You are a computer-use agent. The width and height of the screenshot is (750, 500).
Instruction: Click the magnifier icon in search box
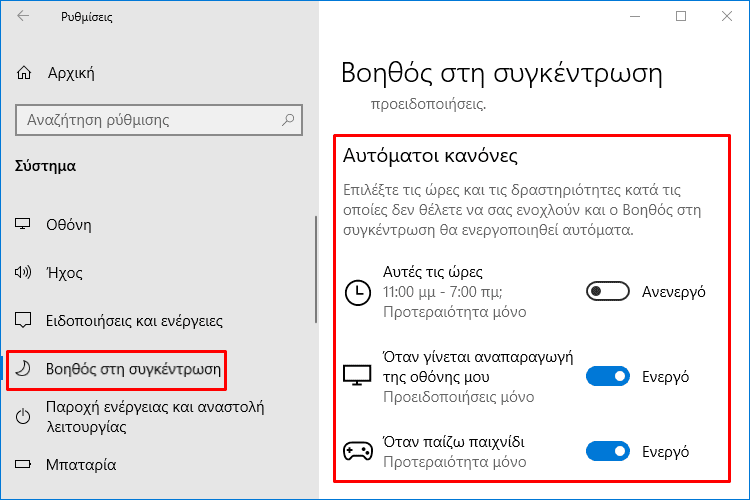[288, 120]
